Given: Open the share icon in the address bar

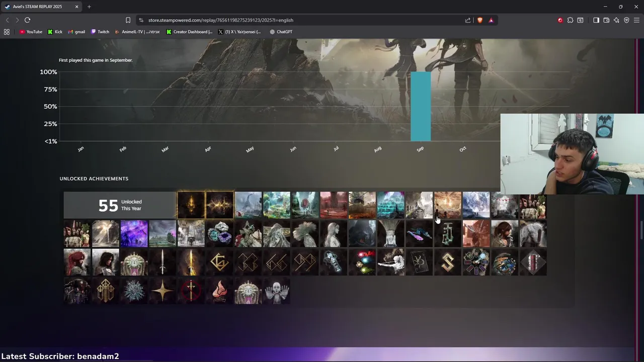Looking at the screenshot, I should point(468,20).
